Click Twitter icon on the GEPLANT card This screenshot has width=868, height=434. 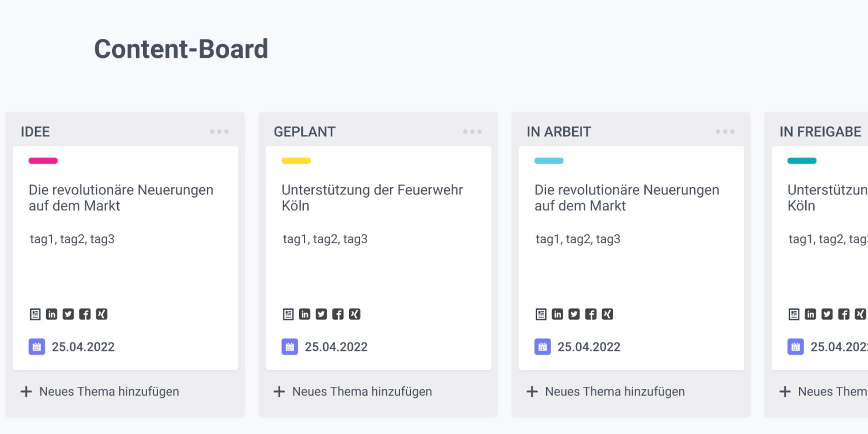(321, 314)
